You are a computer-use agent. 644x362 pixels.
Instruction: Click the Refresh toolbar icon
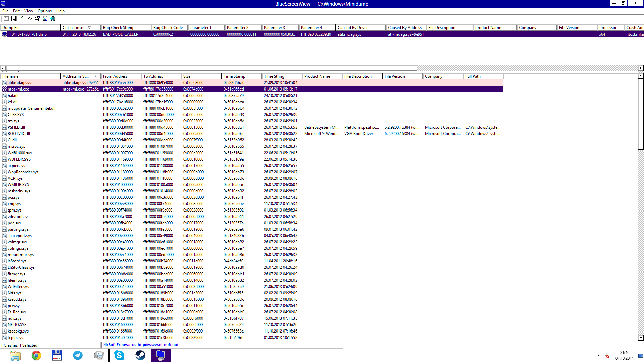(x=21, y=19)
